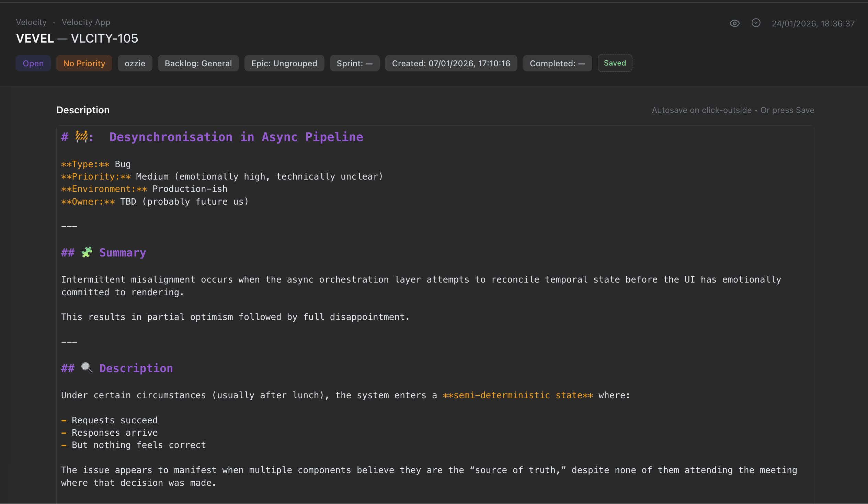Viewport: 868px width, 504px height.
Task: Open the Epic: Ungrouped selector
Action: click(x=284, y=64)
